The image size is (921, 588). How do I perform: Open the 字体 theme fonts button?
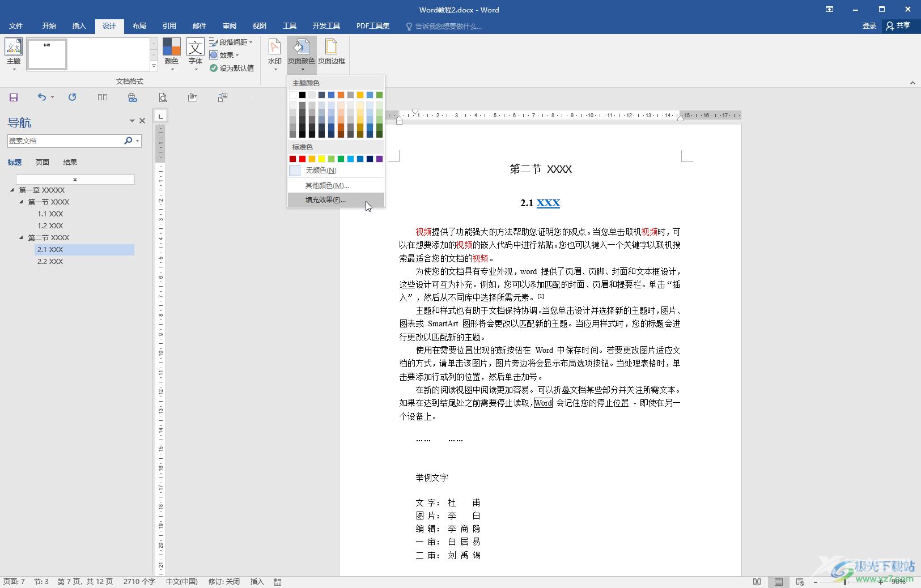(x=196, y=55)
